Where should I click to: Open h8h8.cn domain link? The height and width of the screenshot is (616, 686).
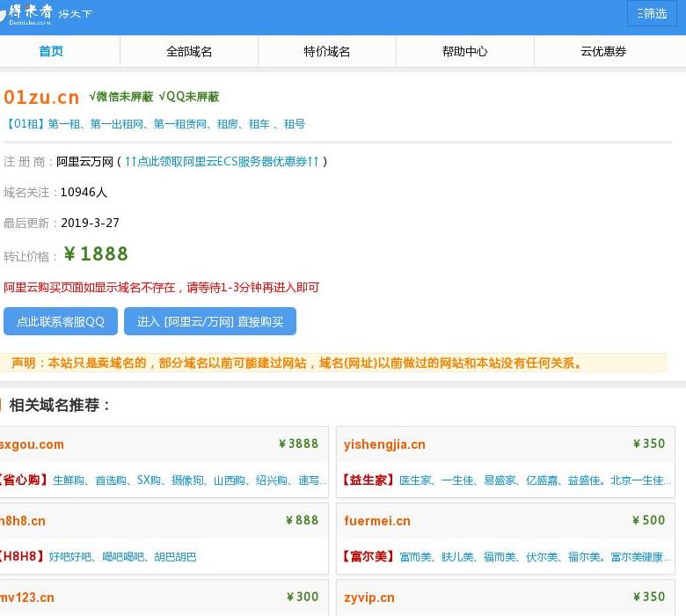(23, 521)
